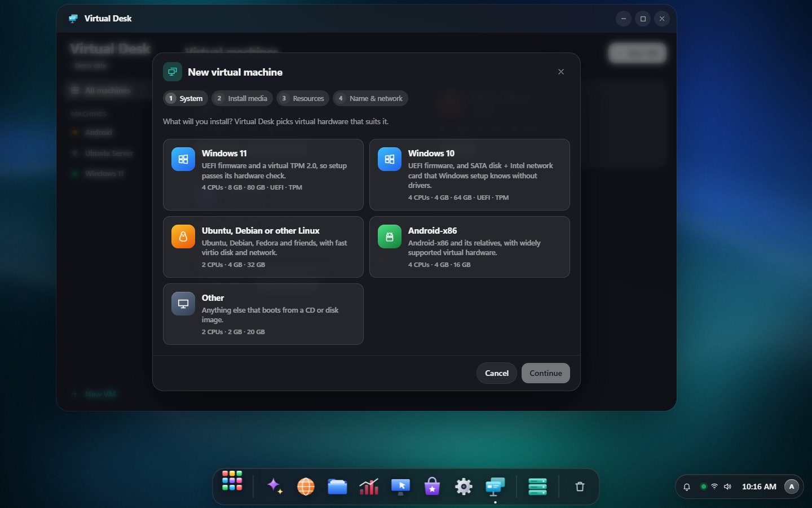Viewport: 812px width, 508px height.
Task: Pick the green Android-x86 icon
Action: click(x=390, y=237)
